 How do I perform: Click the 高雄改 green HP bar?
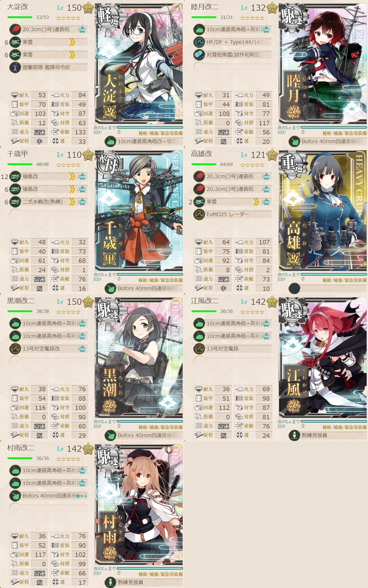pos(204,164)
